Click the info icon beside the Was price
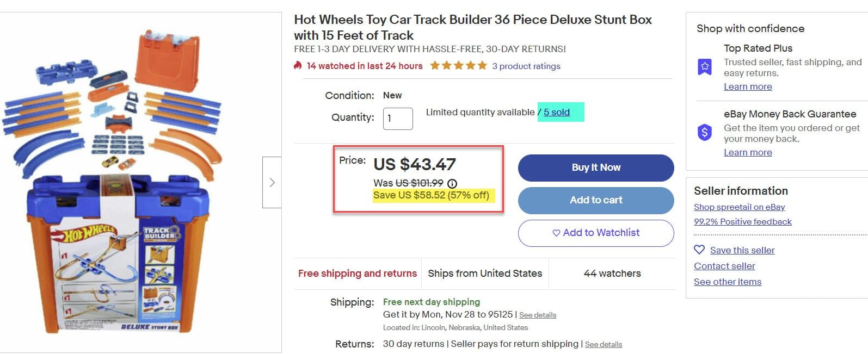This screenshot has width=868, height=354. pyautogui.click(x=452, y=183)
